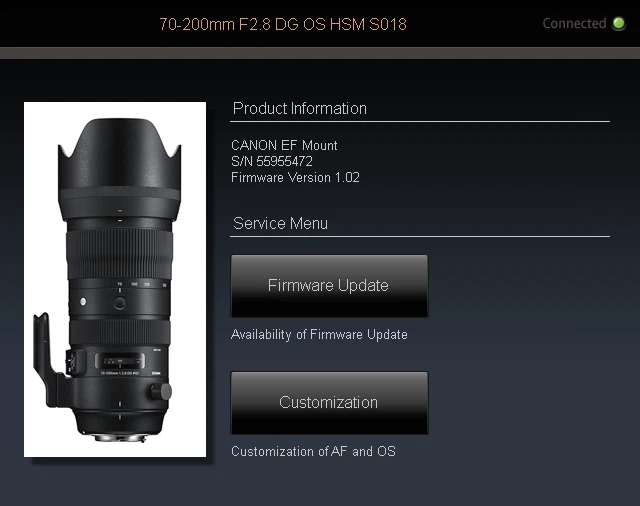Click the Service Menu heading
The width and height of the screenshot is (640, 506).
pyautogui.click(x=280, y=223)
